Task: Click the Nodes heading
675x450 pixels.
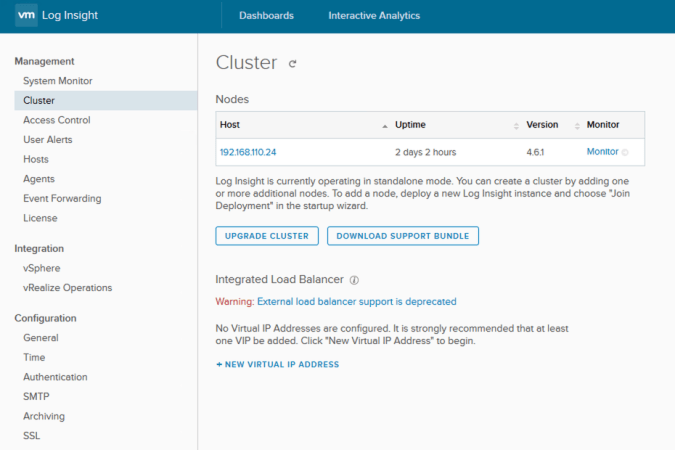Action: pos(232,99)
